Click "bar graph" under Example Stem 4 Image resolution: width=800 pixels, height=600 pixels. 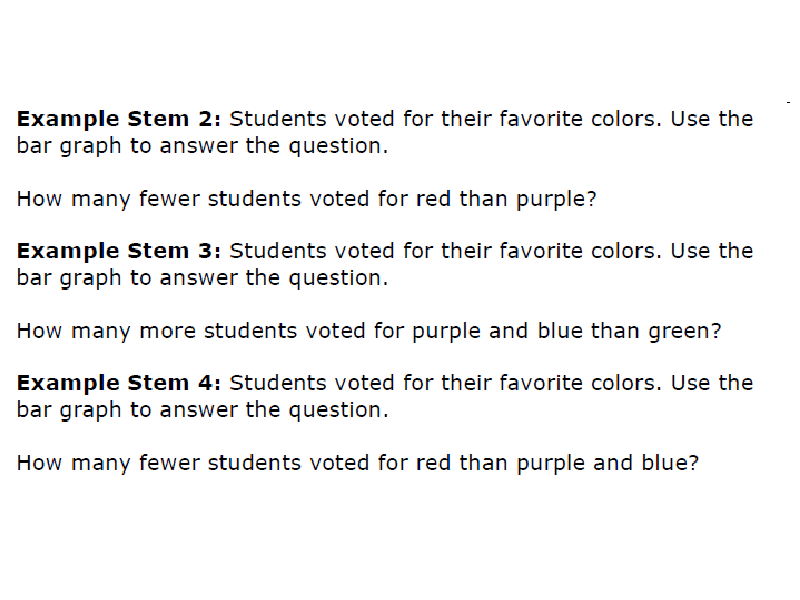(69, 411)
